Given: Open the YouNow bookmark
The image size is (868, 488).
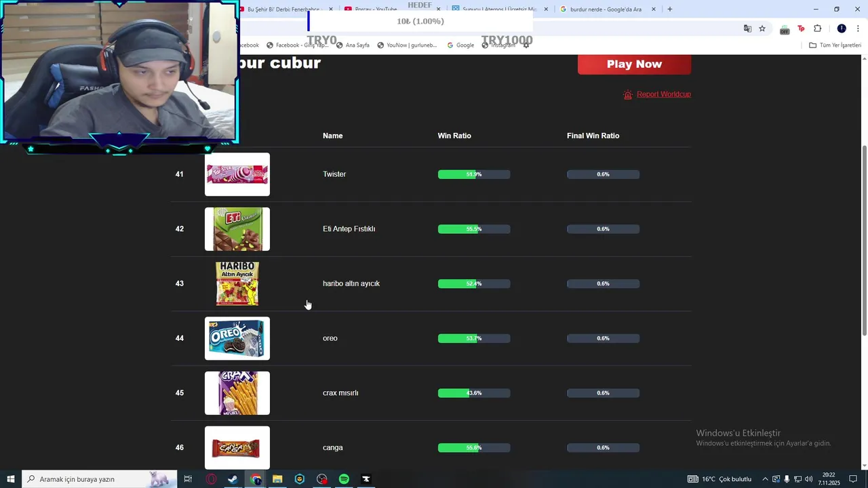Looking at the screenshot, I should coord(407,45).
